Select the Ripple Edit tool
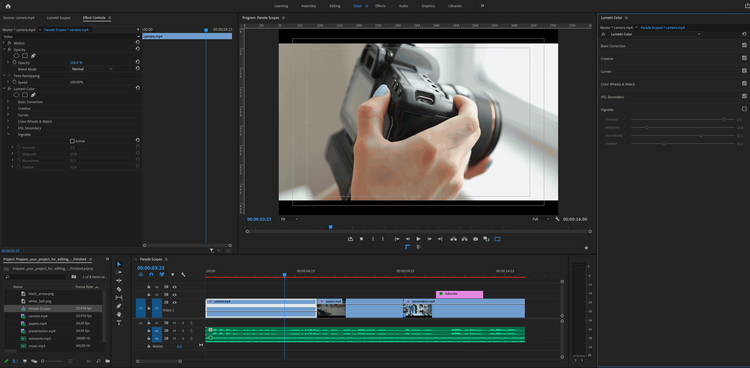 pos(119,280)
